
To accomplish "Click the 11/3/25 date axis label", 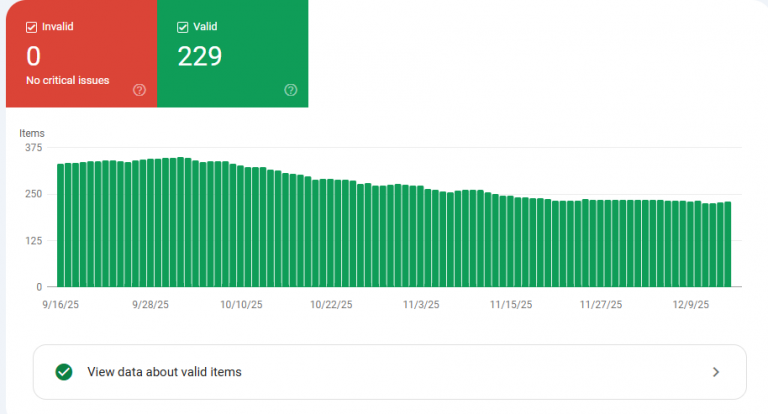I will (421, 305).
